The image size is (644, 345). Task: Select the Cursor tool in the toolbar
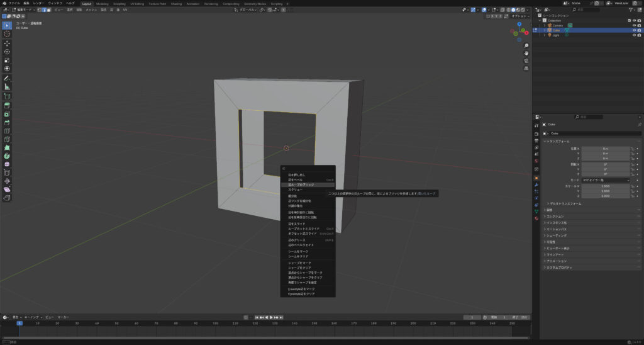(7, 34)
